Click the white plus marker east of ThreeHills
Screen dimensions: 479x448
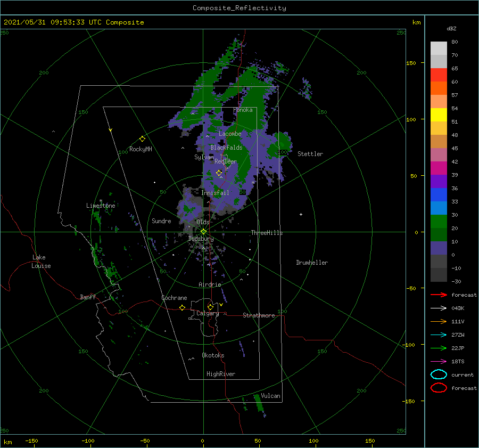click(301, 214)
